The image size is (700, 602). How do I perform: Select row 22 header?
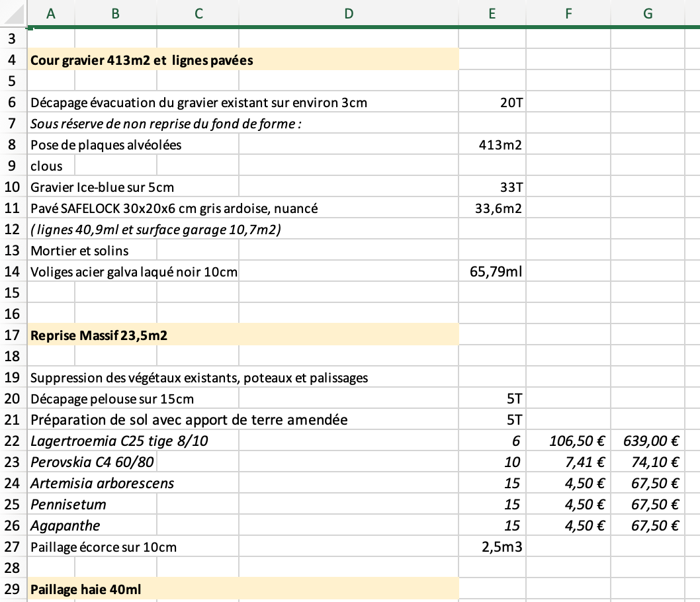click(13, 441)
